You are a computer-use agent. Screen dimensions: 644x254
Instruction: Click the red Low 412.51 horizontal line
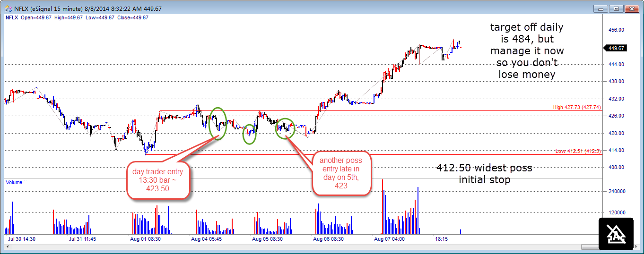[x=374, y=154]
